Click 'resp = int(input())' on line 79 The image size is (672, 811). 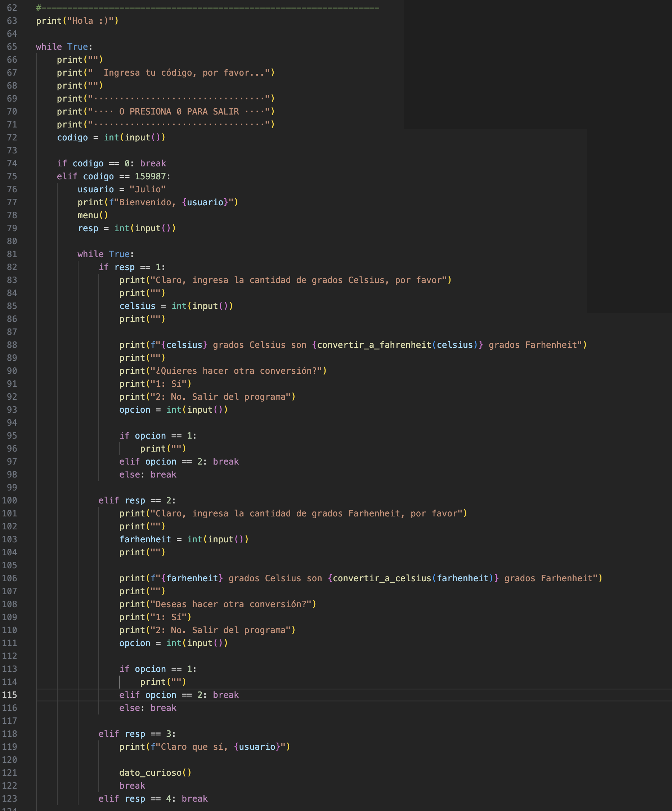(127, 228)
